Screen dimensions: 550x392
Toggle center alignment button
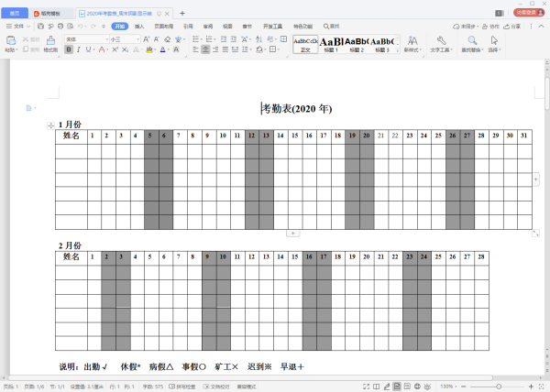[205, 49]
